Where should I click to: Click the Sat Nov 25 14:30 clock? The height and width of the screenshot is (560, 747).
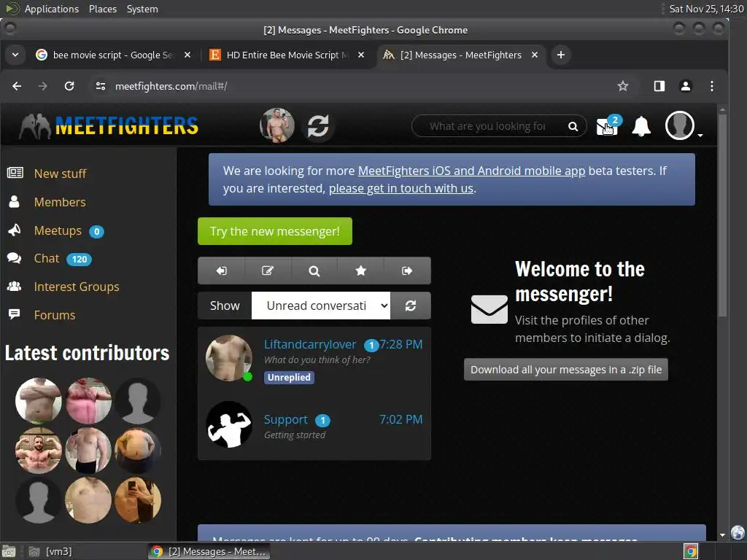[706, 9]
